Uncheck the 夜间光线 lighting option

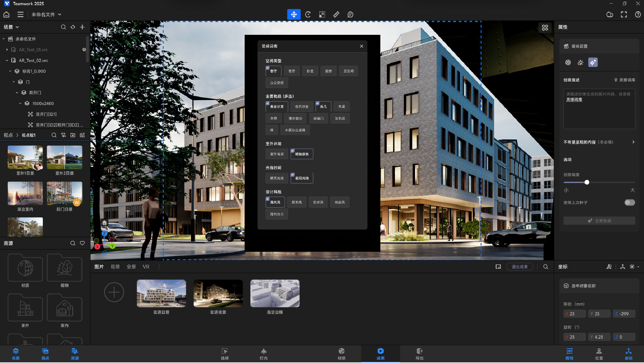tap(302, 178)
